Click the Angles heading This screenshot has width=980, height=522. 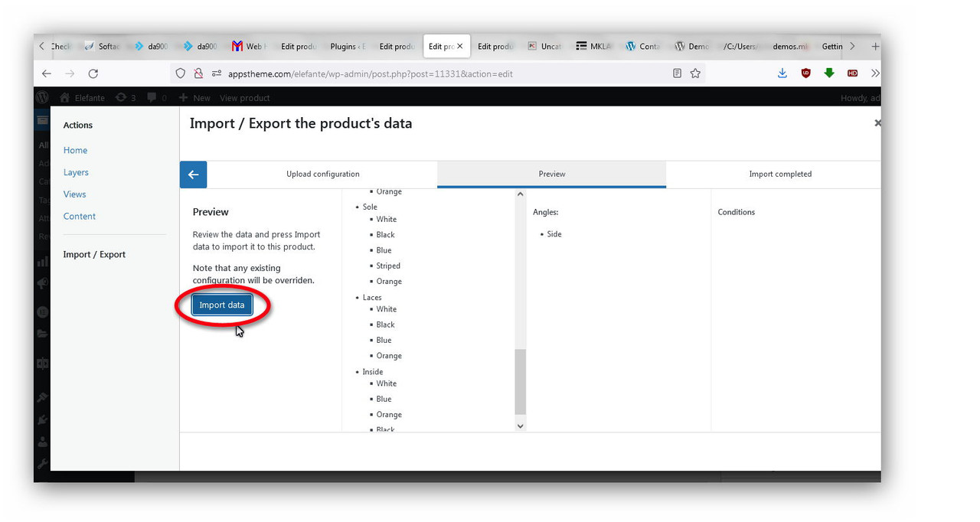click(545, 212)
